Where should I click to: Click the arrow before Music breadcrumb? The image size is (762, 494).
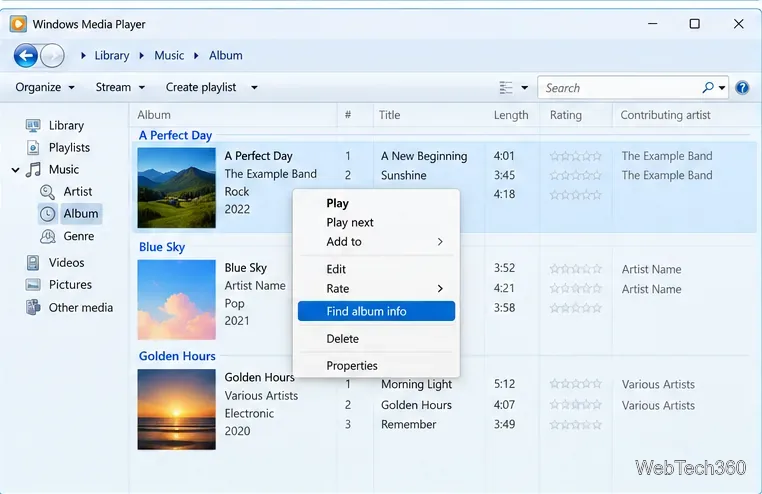click(142, 56)
